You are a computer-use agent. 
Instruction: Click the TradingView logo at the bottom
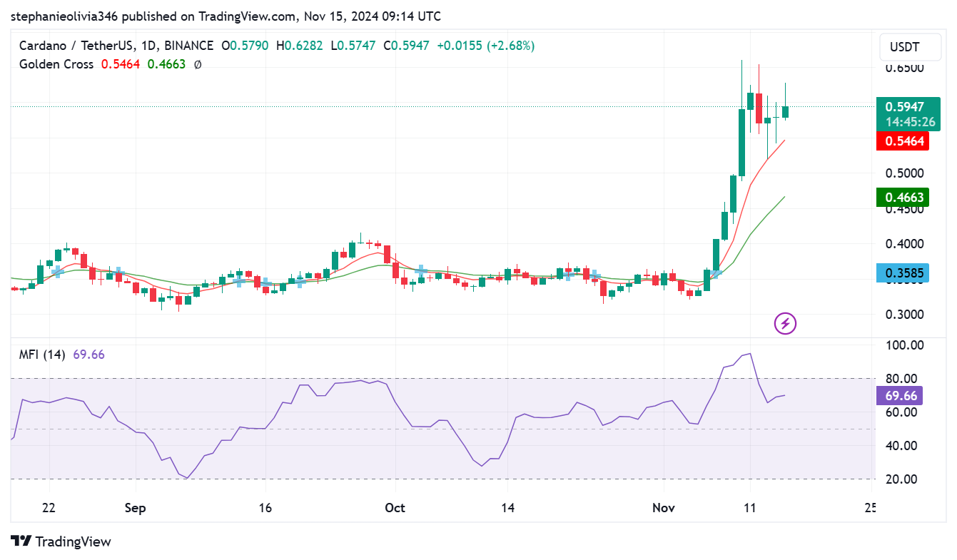tap(61, 541)
